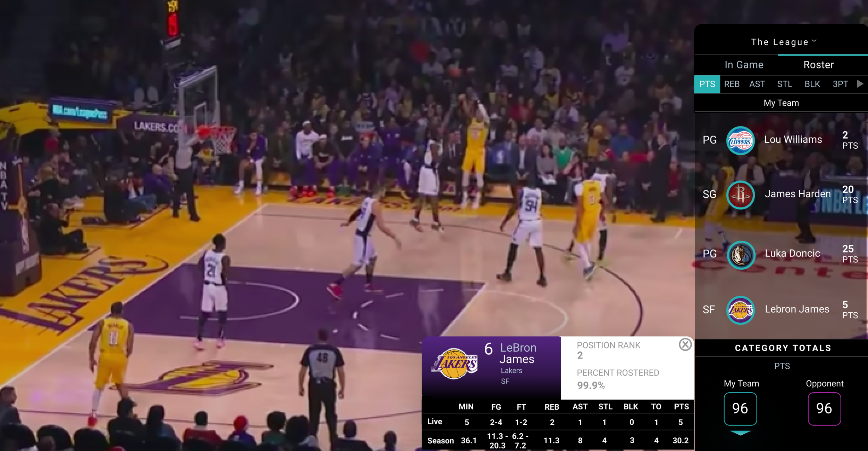Click the teal triangle under My Team score
868x451 pixels.
pos(740,433)
